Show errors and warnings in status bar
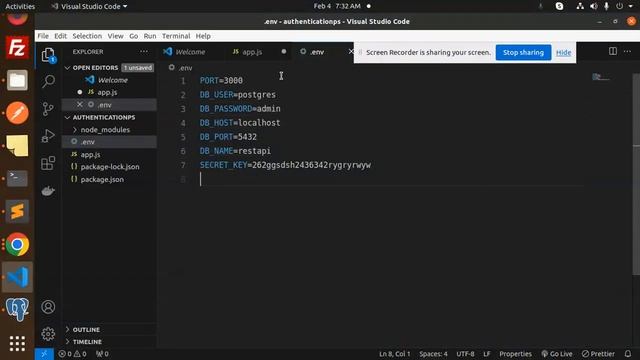The width and height of the screenshot is (640, 360). point(72,354)
